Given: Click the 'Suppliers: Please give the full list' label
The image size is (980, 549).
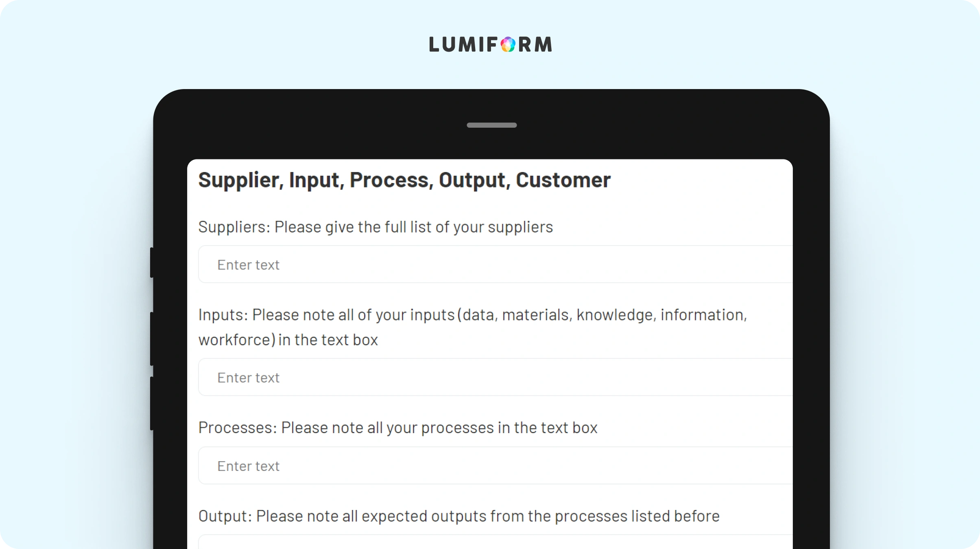Looking at the screenshot, I should click(x=375, y=227).
